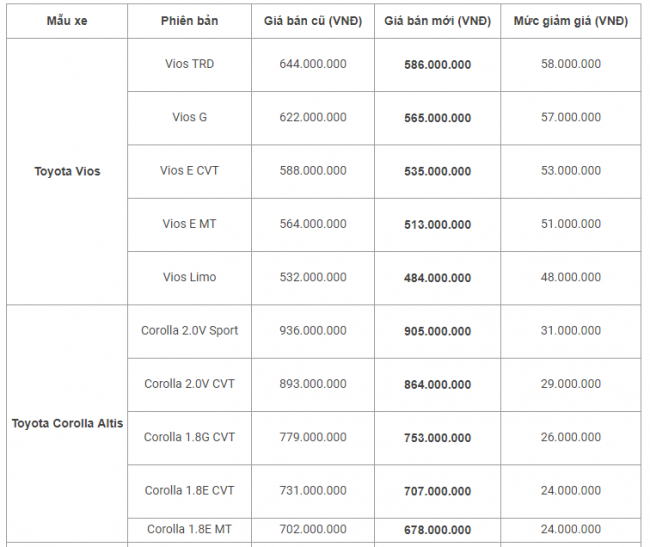Select the Vios E MT cell
The image size is (650, 547).
point(189,224)
